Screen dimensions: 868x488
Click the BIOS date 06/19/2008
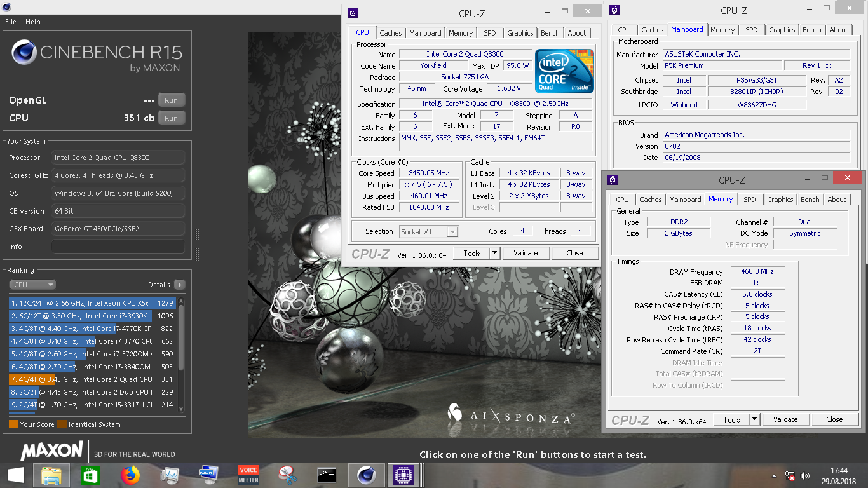[x=756, y=158]
